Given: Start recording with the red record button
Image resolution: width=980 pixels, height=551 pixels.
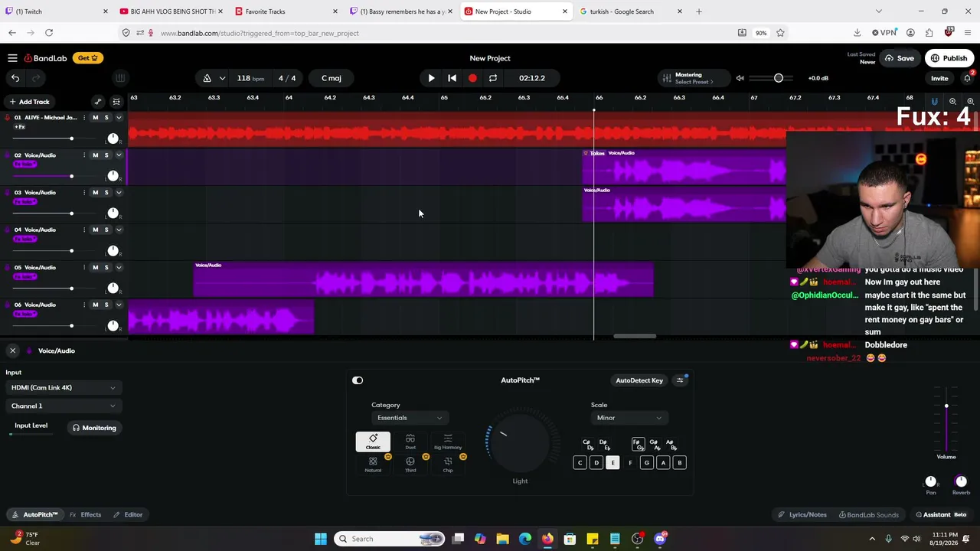Looking at the screenshot, I should point(472,78).
